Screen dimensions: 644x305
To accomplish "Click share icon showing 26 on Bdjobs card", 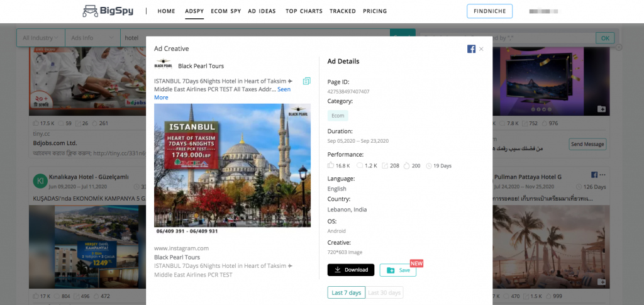I will 78,123.
